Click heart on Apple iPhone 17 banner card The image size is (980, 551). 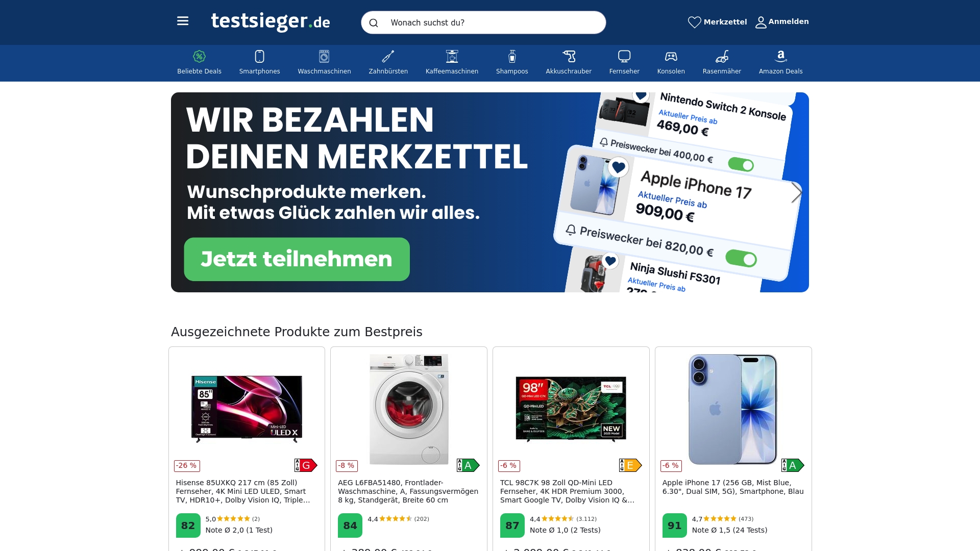tap(618, 167)
